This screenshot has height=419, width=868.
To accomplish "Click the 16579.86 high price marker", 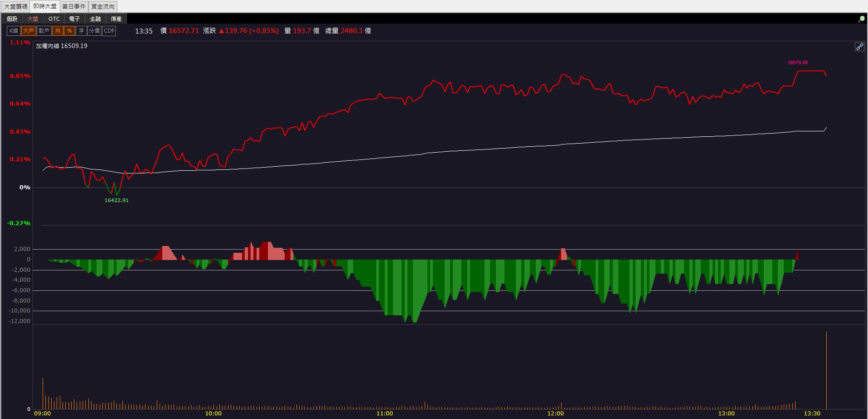I will tap(798, 63).
